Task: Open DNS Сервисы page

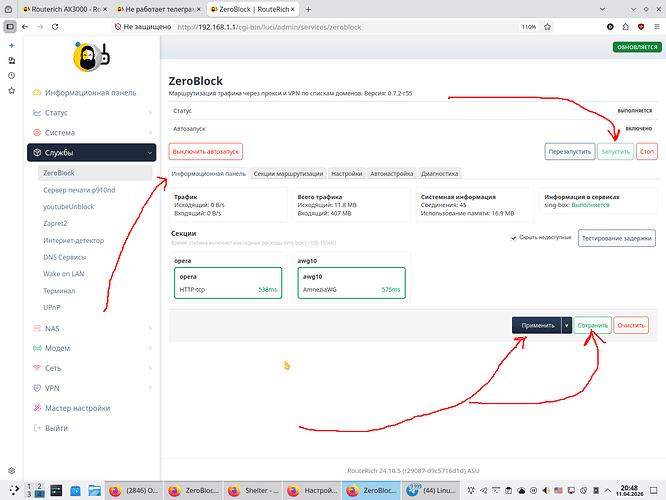Action: [65, 257]
